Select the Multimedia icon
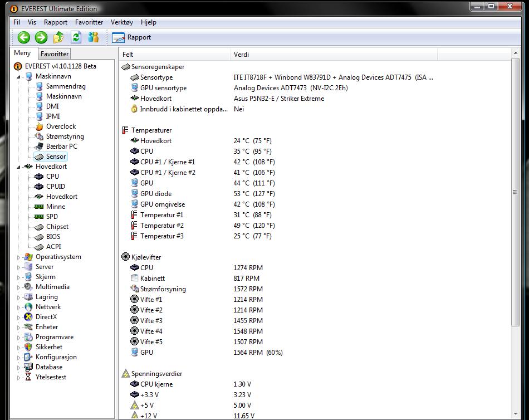The height and width of the screenshot is (420, 529). [28, 287]
